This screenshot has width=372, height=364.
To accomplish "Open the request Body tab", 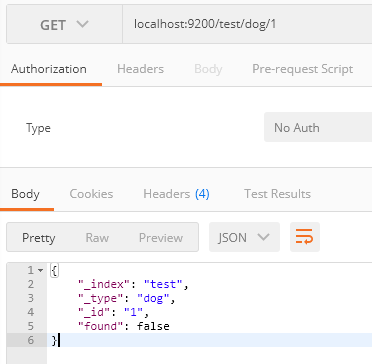I will pyautogui.click(x=208, y=69).
